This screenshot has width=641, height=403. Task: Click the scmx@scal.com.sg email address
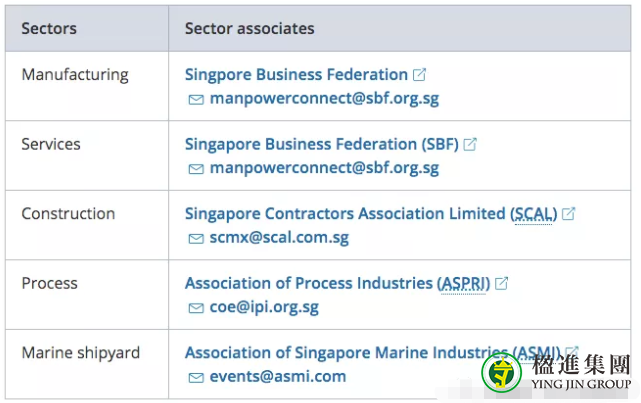coord(279,238)
